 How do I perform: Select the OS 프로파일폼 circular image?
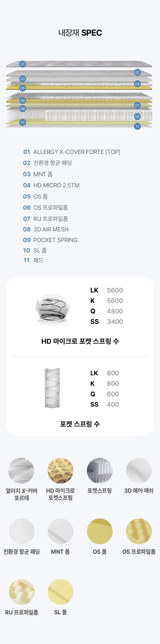point(139,531)
